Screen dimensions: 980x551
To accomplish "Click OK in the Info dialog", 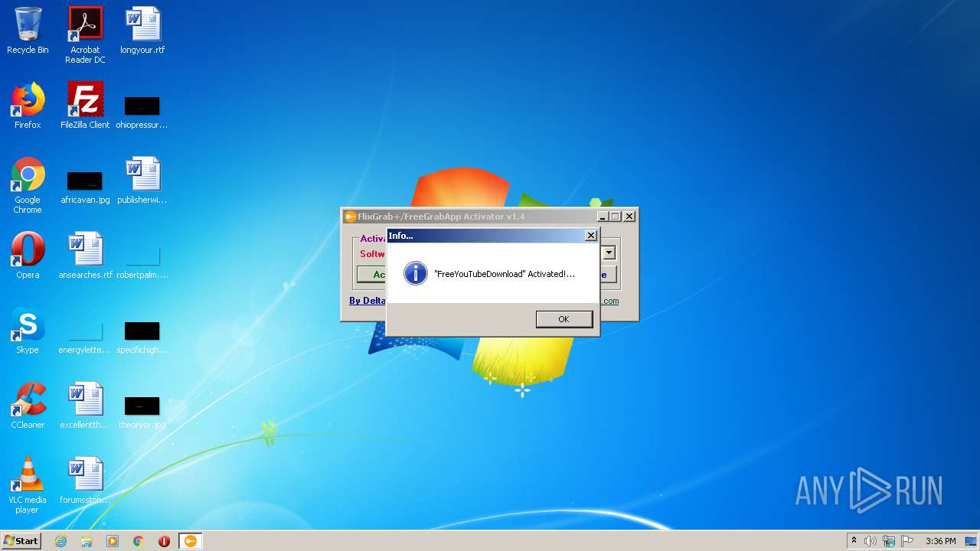I will [564, 319].
